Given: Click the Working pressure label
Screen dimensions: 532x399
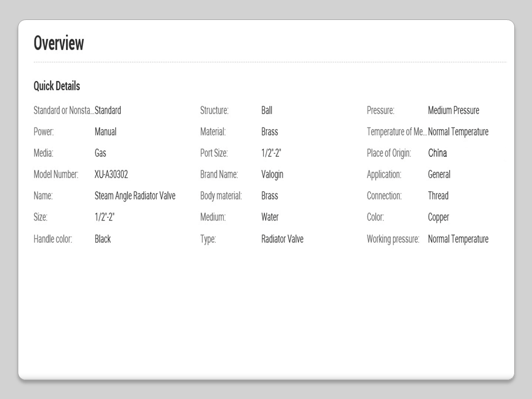Looking at the screenshot, I should pos(393,239).
